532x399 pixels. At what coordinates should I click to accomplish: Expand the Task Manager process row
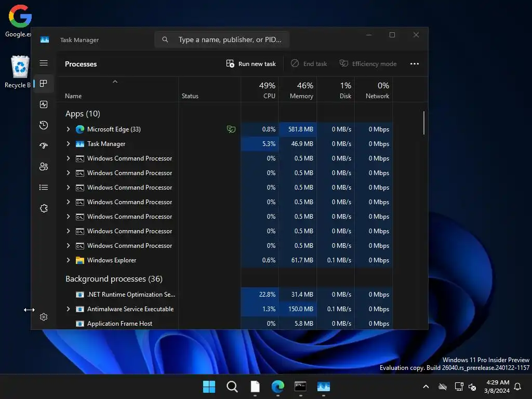pyautogui.click(x=68, y=144)
